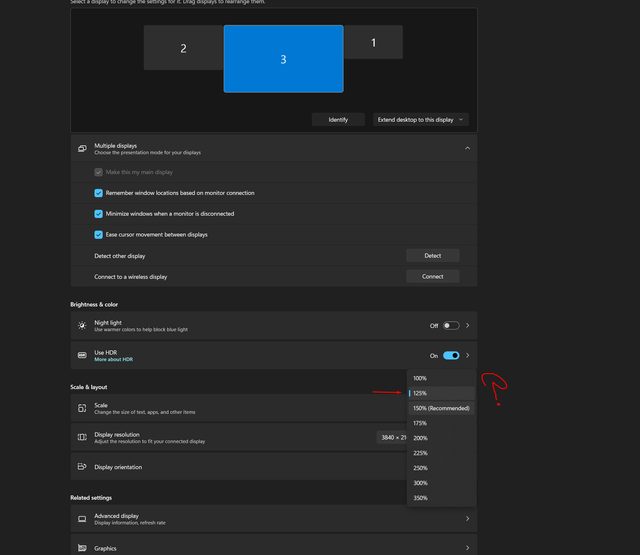Viewport: 640px width, 555px height.
Task: Turn off the Use HDR toggle
Action: 451,355
